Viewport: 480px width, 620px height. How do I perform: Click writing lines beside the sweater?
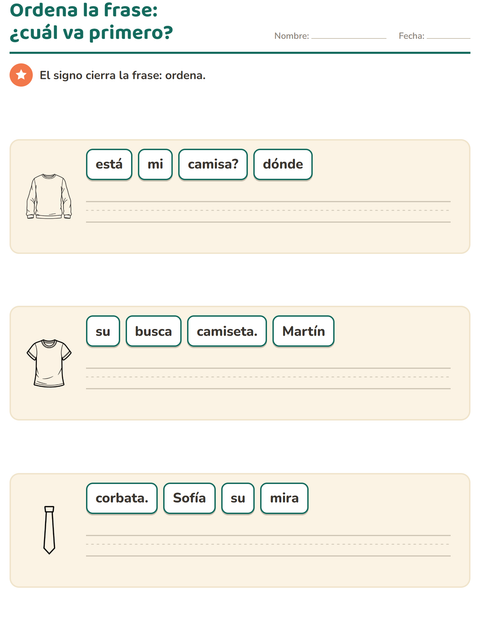pyautogui.click(x=268, y=212)
